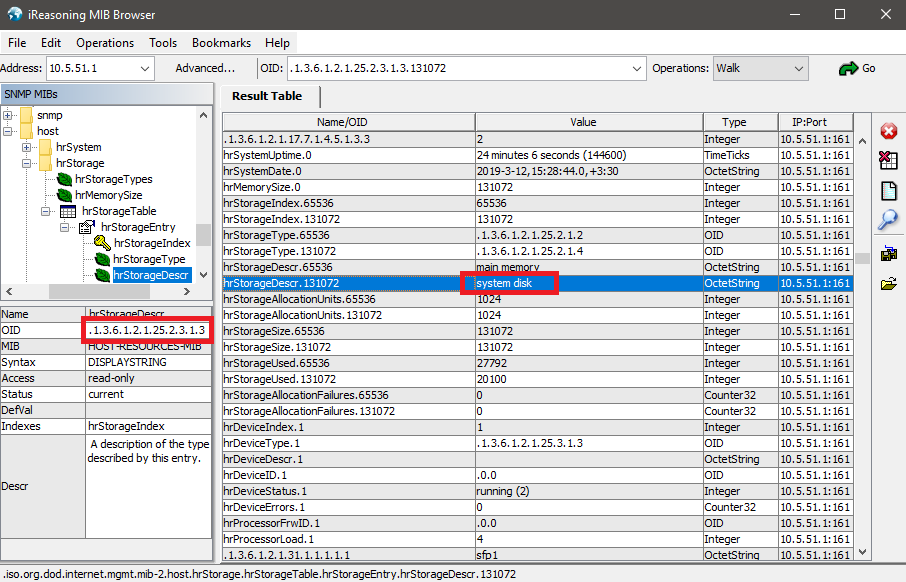
Task: Click the green Go arrow icon
Action: pyautogui.click(x=848, y=69)
